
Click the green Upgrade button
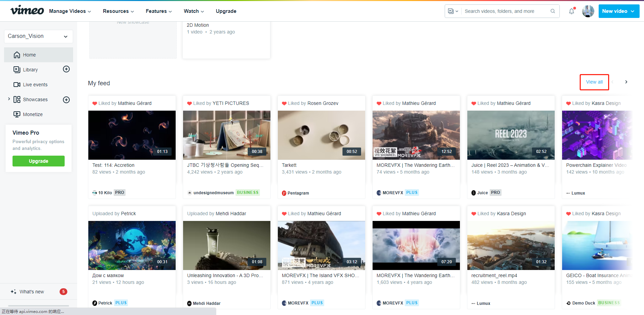point(39,161)
